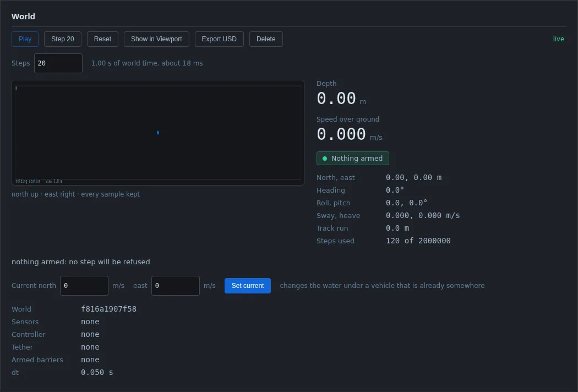Click the 'changes the water under a vehicle' hint
Image resolution: width=578 pixels, height=392 pixels.
[382, 286]
